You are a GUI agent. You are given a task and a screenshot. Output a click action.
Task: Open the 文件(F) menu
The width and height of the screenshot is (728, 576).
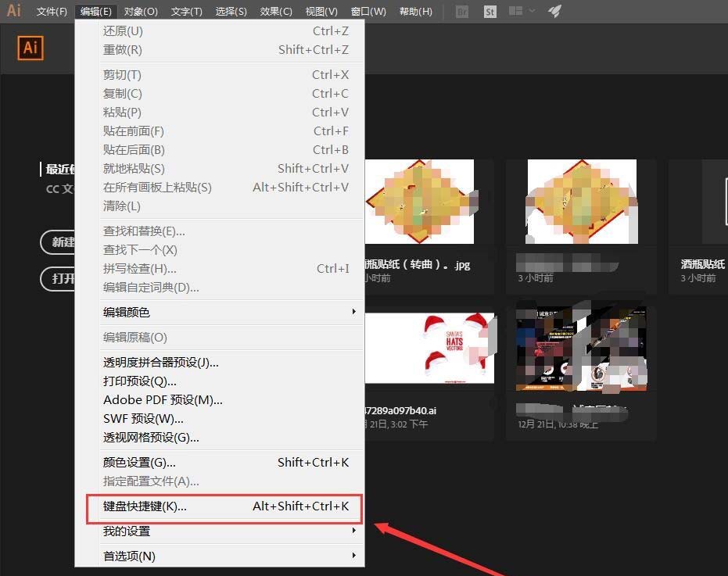(52, 11)
